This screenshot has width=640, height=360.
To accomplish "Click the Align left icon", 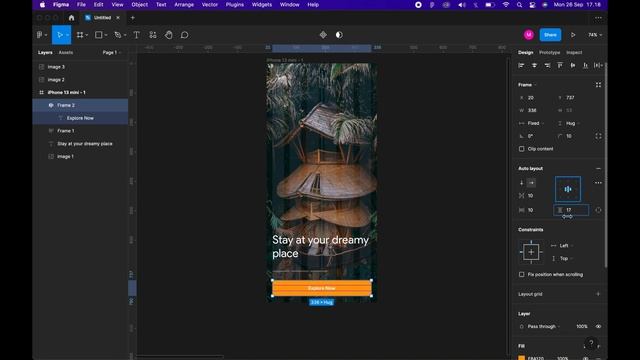I will (521, 65).
